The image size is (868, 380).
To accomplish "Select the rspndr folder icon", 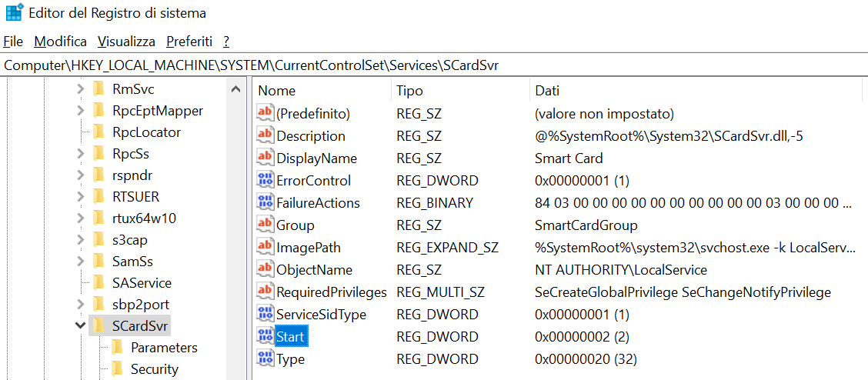I will [x=98, y=175].
